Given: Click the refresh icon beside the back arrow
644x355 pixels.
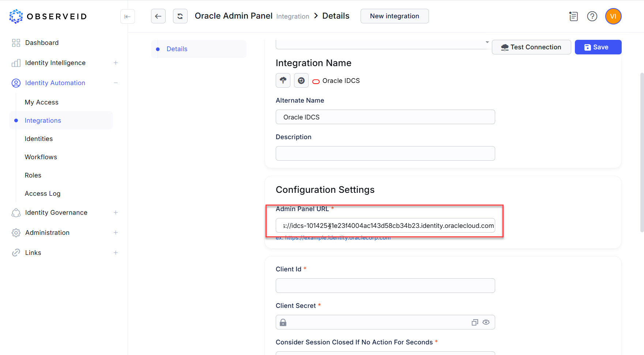Looking at the screenshot, I should pos(180,16).
